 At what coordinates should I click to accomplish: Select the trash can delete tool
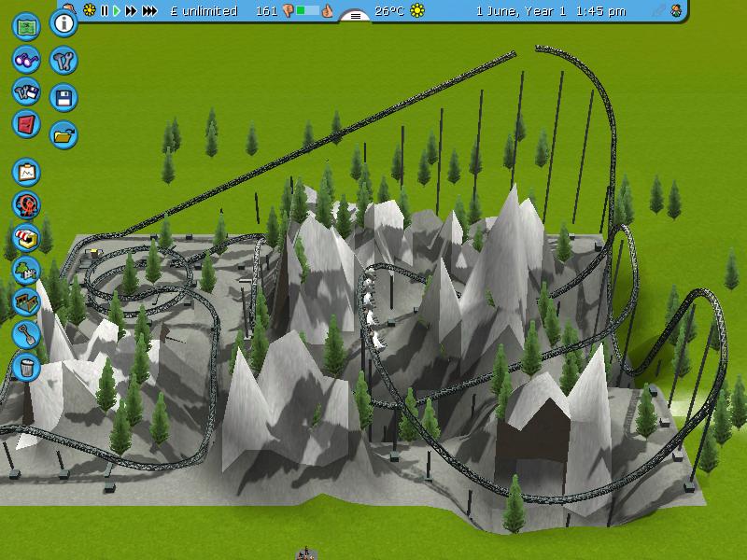tap(26, 367)
